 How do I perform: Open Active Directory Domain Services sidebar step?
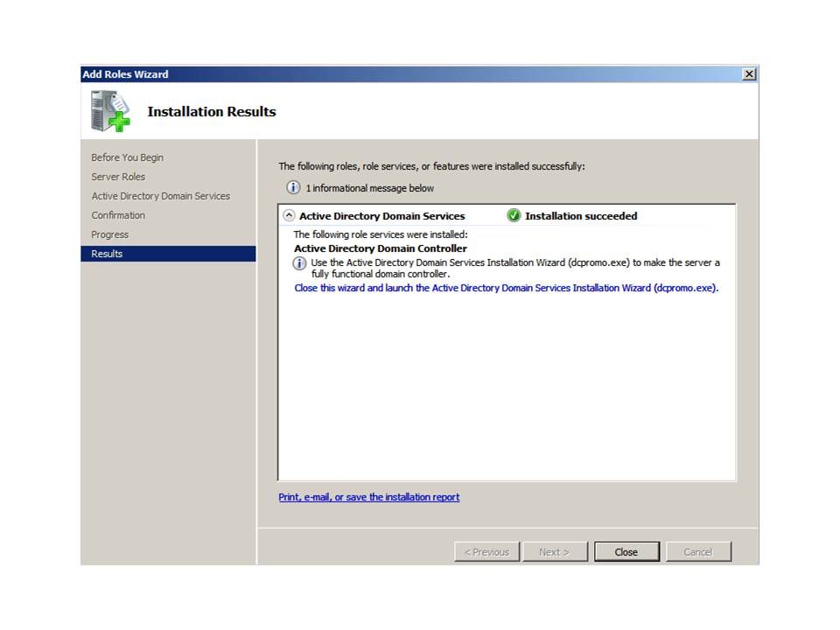(x=160, y=196)
